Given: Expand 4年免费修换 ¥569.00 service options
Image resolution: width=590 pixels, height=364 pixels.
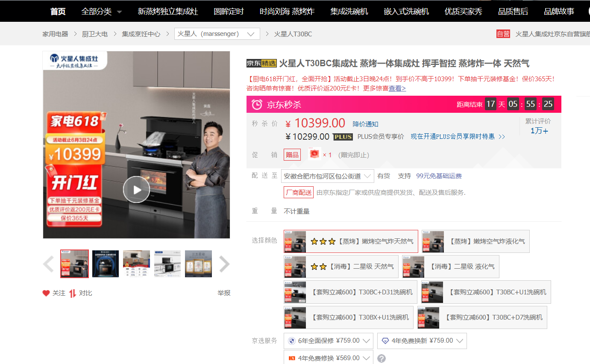Looking at the screenshot, I should [x=329, y=358].
